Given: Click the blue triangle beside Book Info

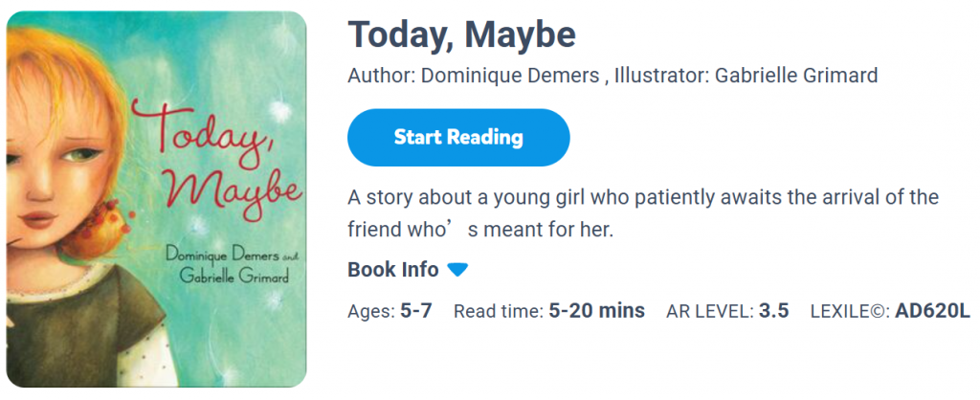Looking at the screenshot, I should 457,270.
